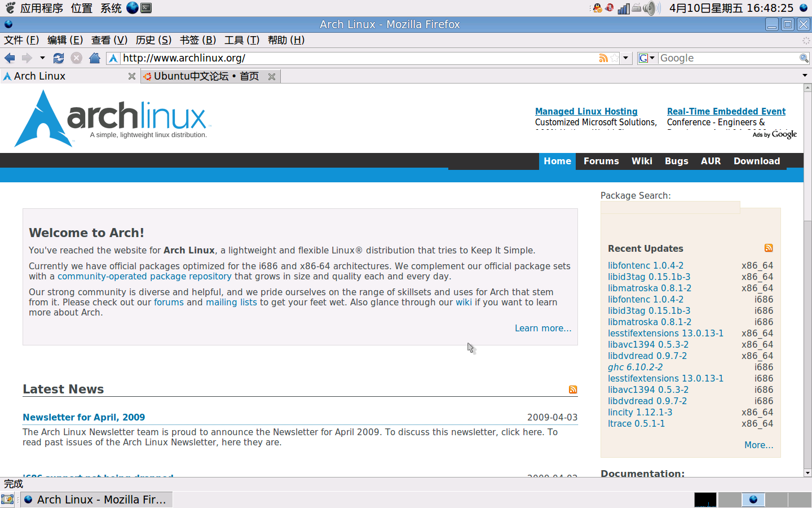The height and width of the screenshot is (508, 812).
Task: Open the back/forward history dropdown
Action: click(42, 58)
